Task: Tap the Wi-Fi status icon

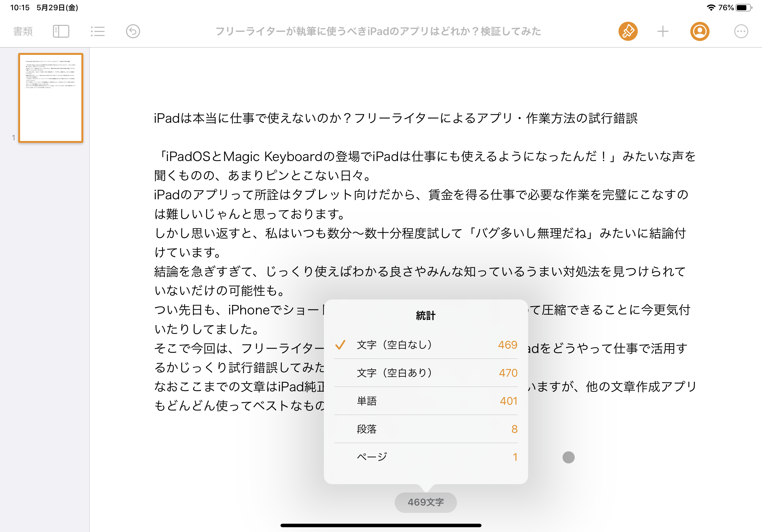Action: 711,7
